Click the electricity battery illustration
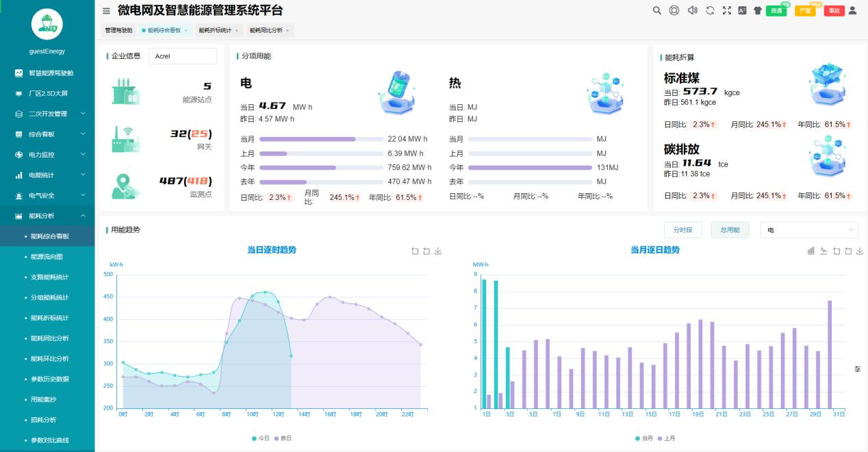Viewport: 868px width, 452px height. click(x=396, y=93)
